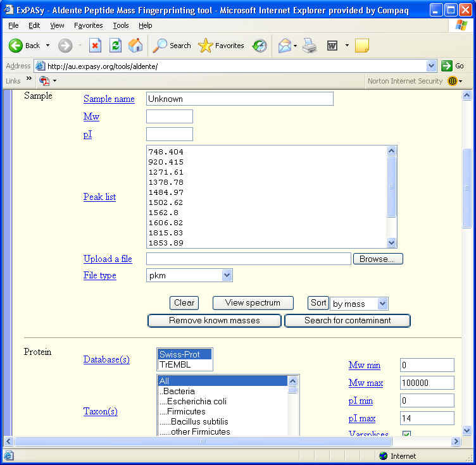
Task: Open the Sample name help link
Action: pos(109,99)
